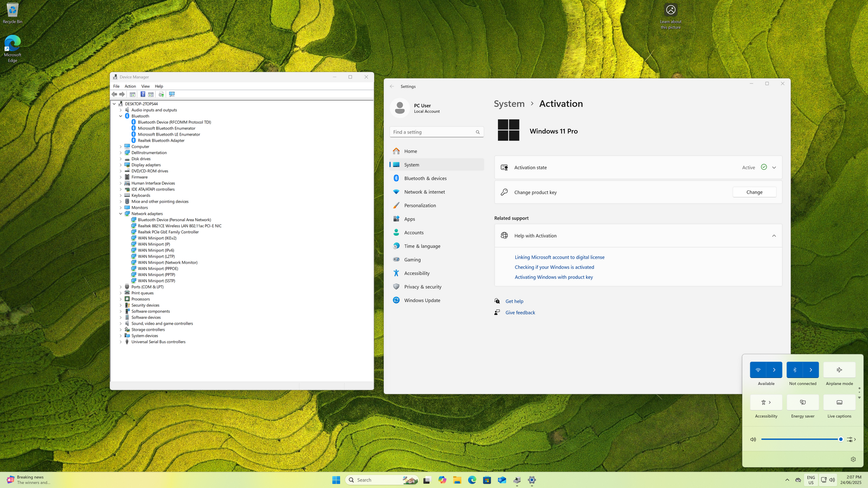Open Activating Windows with product key link

pyautogui.click(x=554, y=277)
